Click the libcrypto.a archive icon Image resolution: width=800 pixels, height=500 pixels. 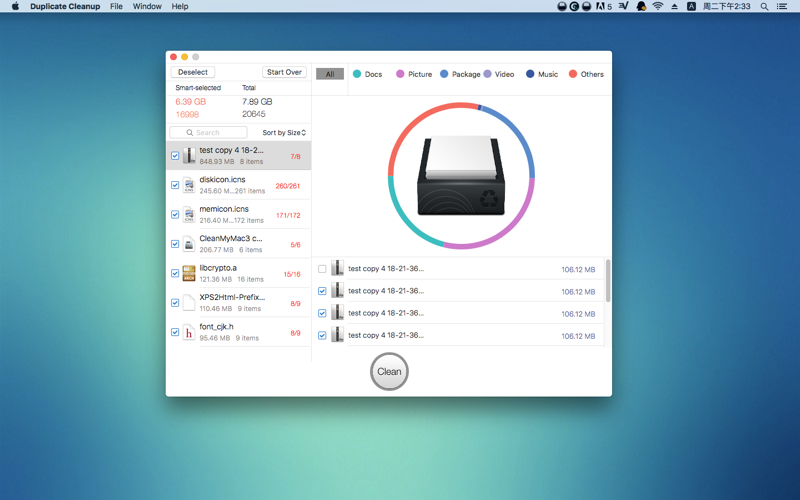tap(189, 273)
